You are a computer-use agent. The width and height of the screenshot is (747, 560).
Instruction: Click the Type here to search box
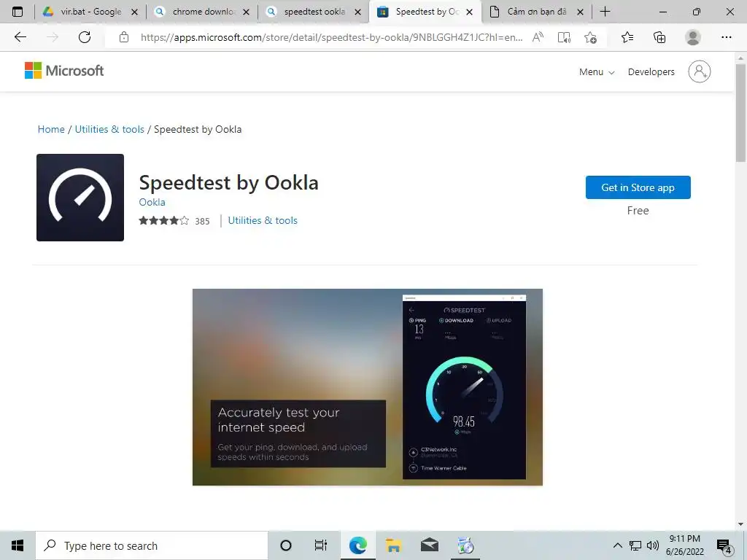pos(152,545)
